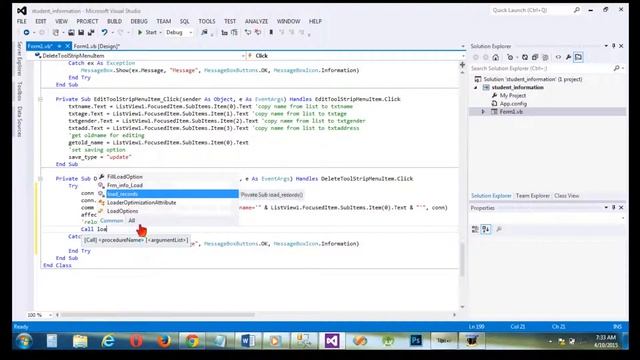
Task: Click the Increase Indent toolbar icon
Action: (234, 32)
